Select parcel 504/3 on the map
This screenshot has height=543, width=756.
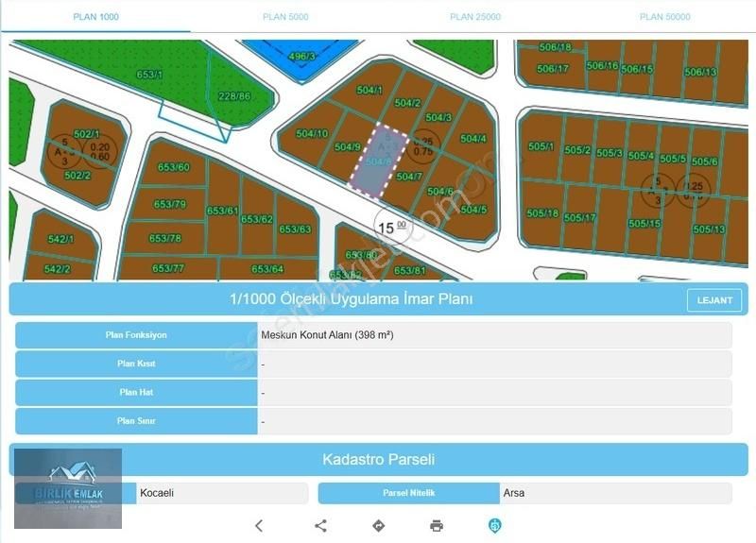click(438, 117)
